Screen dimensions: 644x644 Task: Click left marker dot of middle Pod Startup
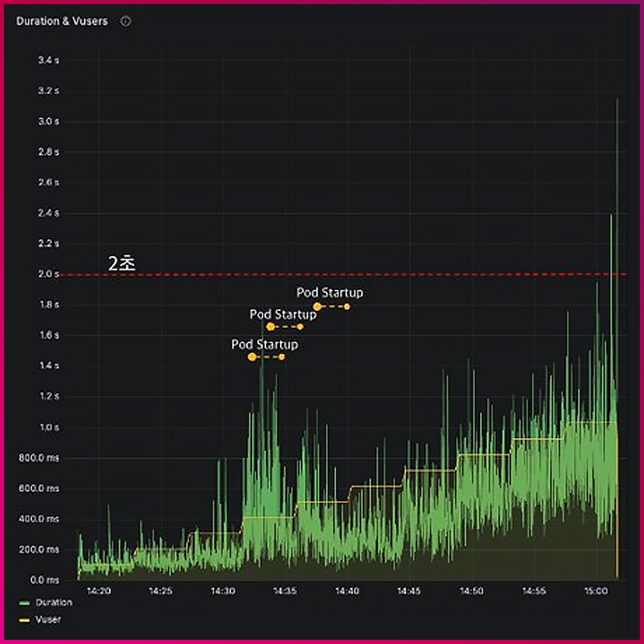pos(270,327)
